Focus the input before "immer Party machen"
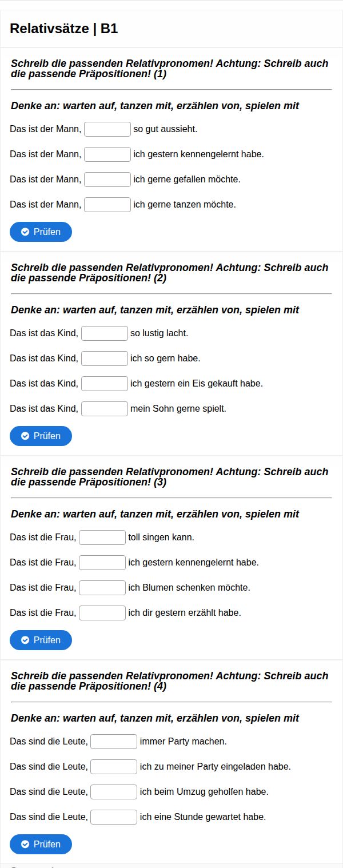343x868 pixels. click(x=114, y=742)
